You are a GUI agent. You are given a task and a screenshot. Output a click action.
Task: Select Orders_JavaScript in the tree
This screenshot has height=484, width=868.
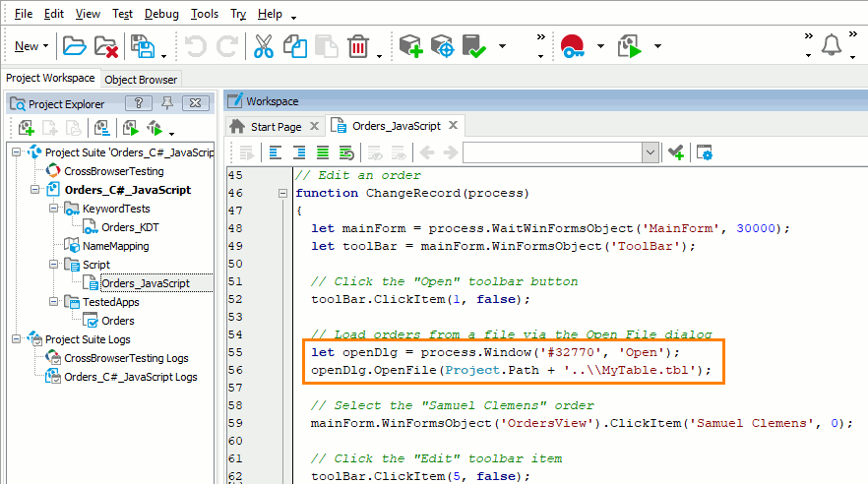coord(146,283)
